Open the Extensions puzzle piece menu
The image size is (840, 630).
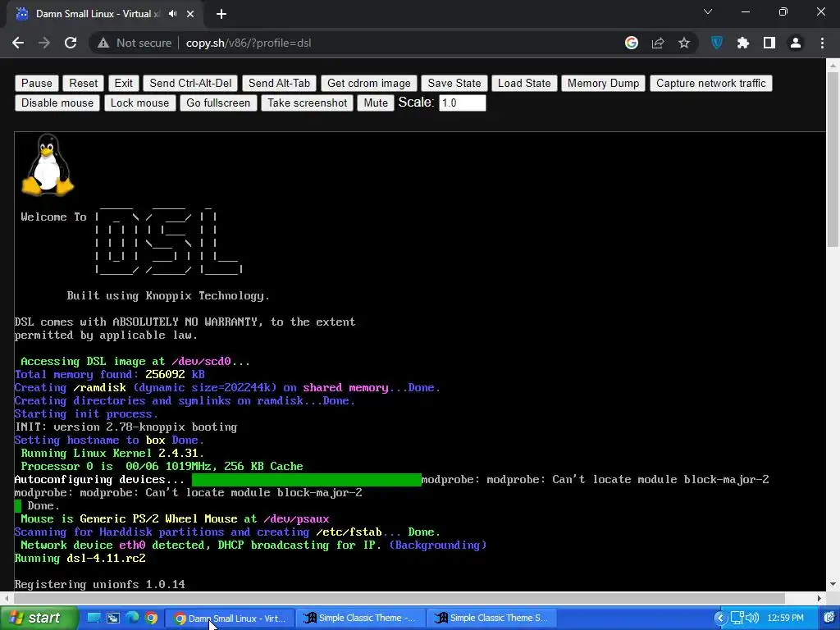click(743, 43)
